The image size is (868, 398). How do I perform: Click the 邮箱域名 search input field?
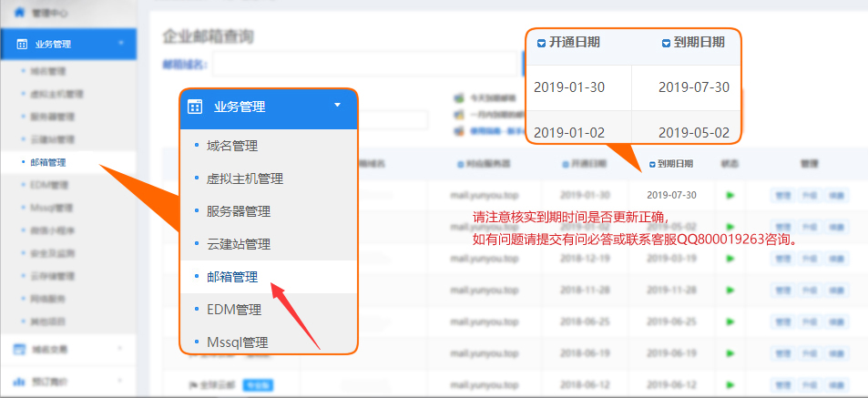click(x=364, y=65)
